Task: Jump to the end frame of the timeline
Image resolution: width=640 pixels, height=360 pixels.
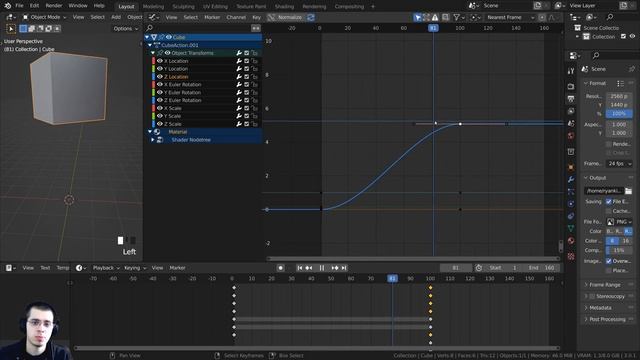Action: [x=344, y=268]
